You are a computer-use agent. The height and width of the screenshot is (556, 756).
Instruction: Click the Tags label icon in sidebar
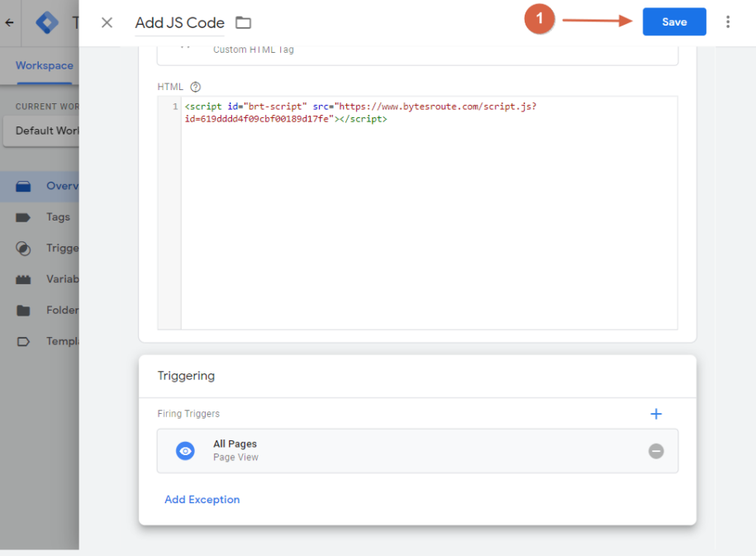pyautogui.click(x=23, y=217)
